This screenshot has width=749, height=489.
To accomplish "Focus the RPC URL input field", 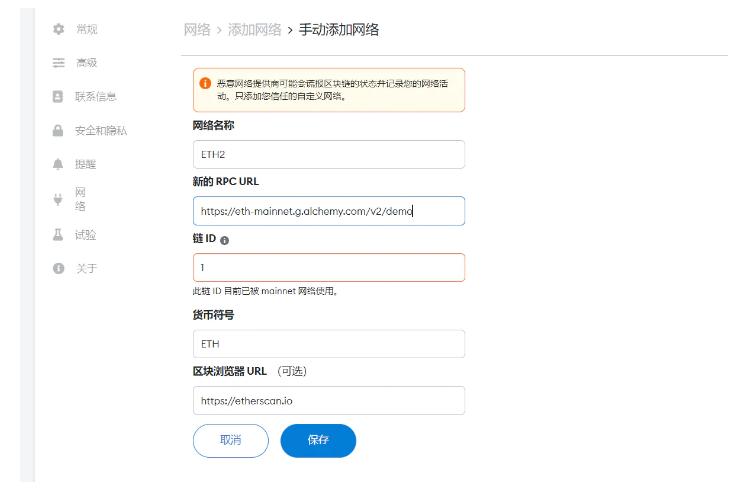I will [x=328, y=211].
